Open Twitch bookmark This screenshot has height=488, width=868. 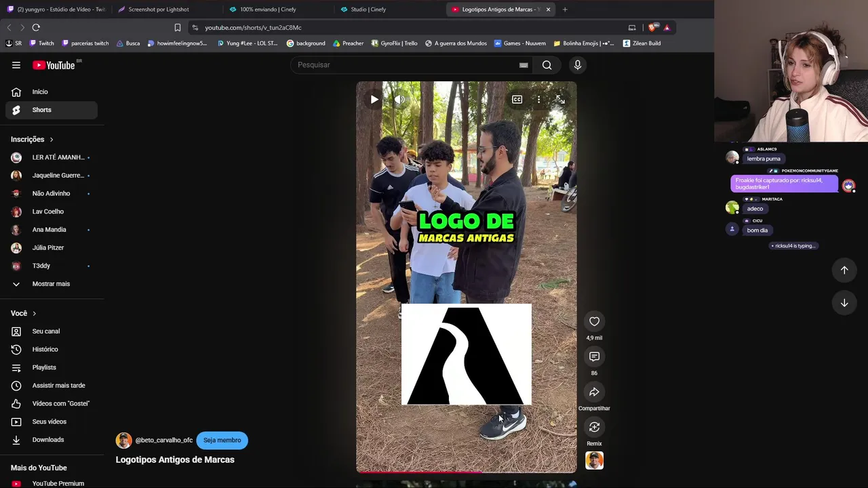coord(41,43)
